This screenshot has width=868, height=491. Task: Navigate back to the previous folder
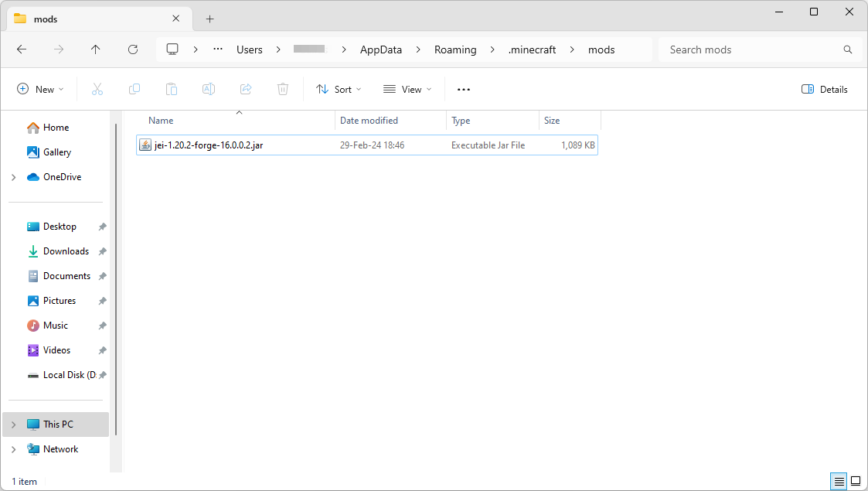click(22, 49)
